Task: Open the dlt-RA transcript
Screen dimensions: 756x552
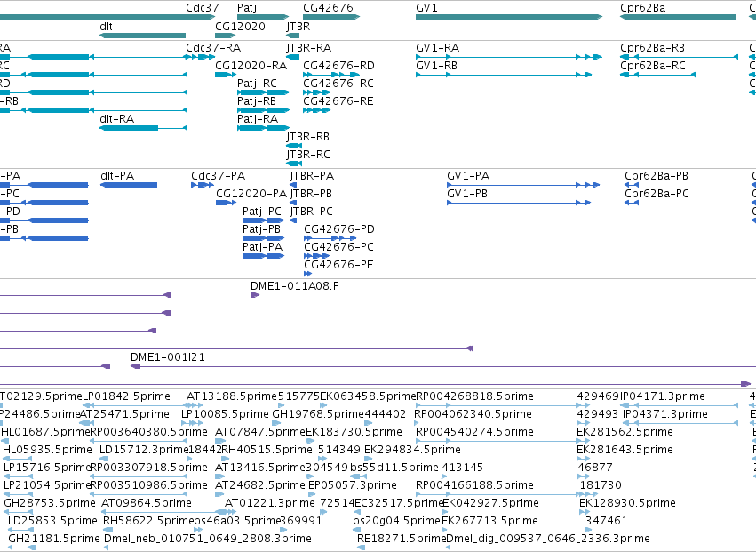Action: pyautogui.click(x=143, y=128)
